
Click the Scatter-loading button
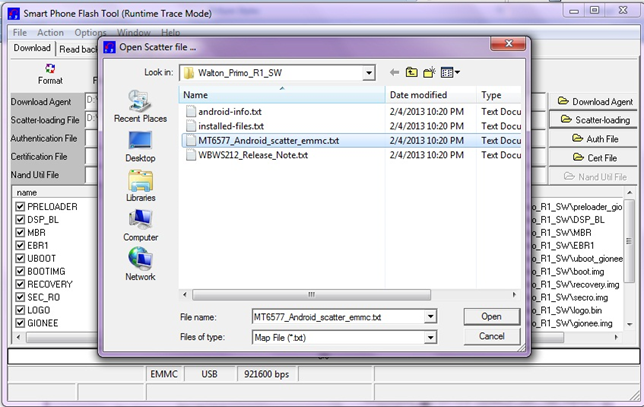(x=595, y=120)
